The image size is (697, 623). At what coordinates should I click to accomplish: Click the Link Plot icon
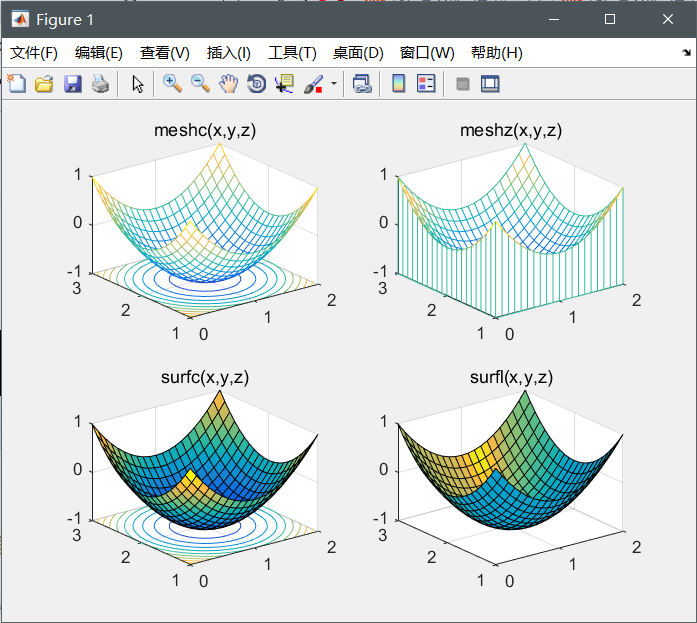coord(362,84)
